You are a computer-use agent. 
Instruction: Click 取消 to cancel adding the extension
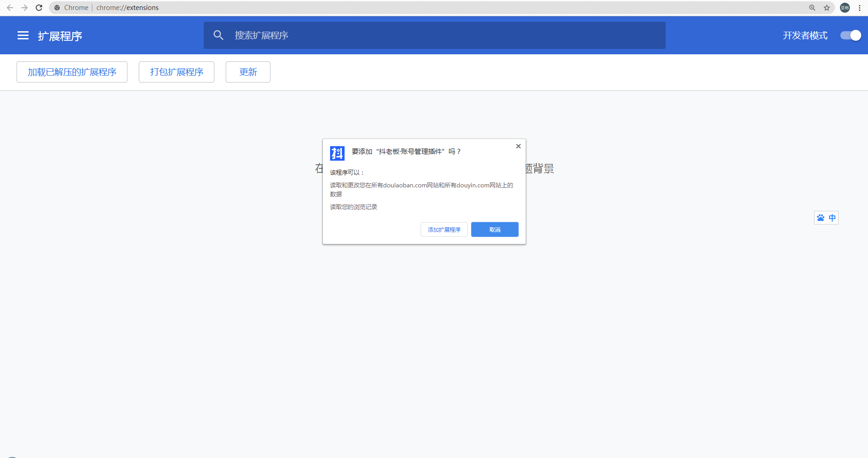point(495,229)
